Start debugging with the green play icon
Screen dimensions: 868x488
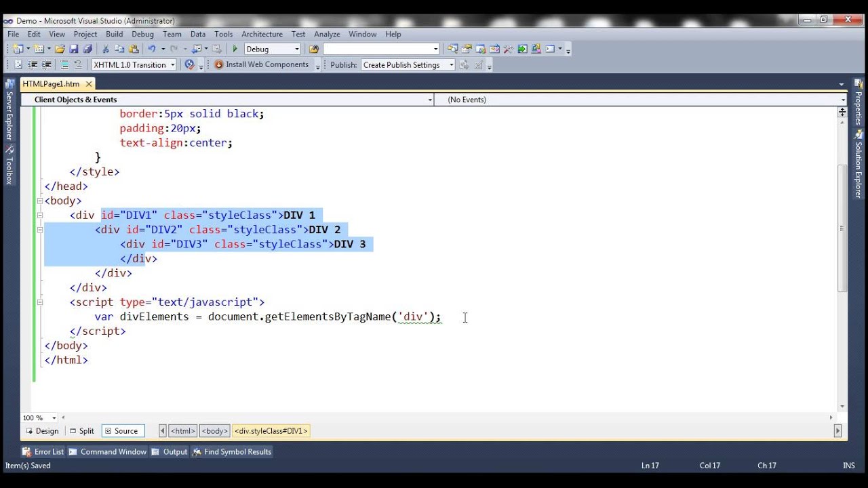click(235, 49)
